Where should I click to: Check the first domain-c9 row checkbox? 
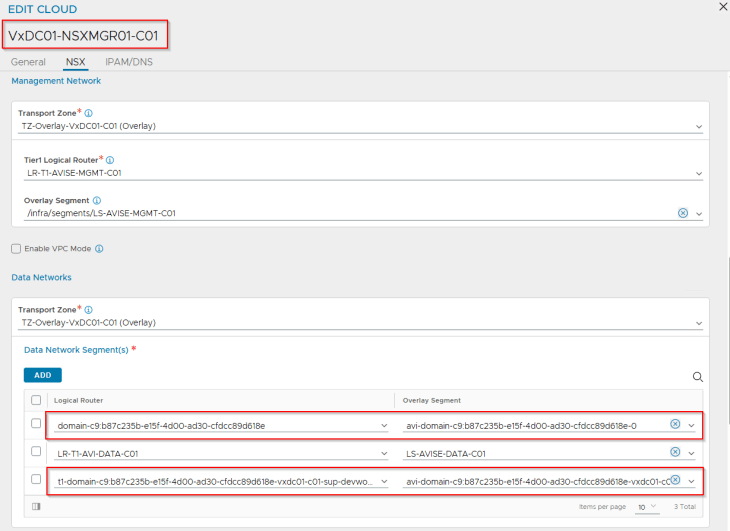(36, 424)
